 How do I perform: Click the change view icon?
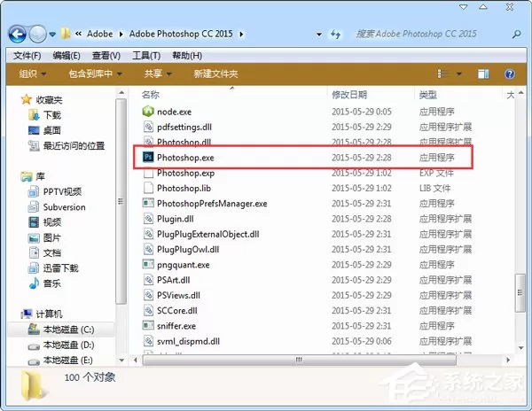(442, 74)
